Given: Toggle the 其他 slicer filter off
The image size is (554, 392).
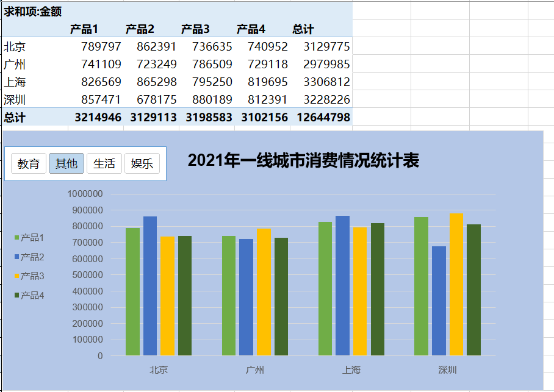Looking at the screenshot, I should (x=66, y=163).
